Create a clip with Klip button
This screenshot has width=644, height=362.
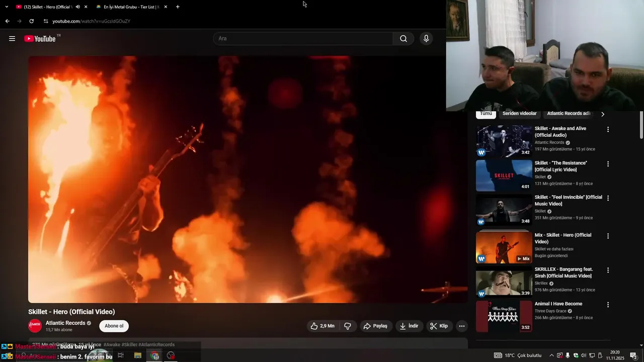click(x=439, y=326)
